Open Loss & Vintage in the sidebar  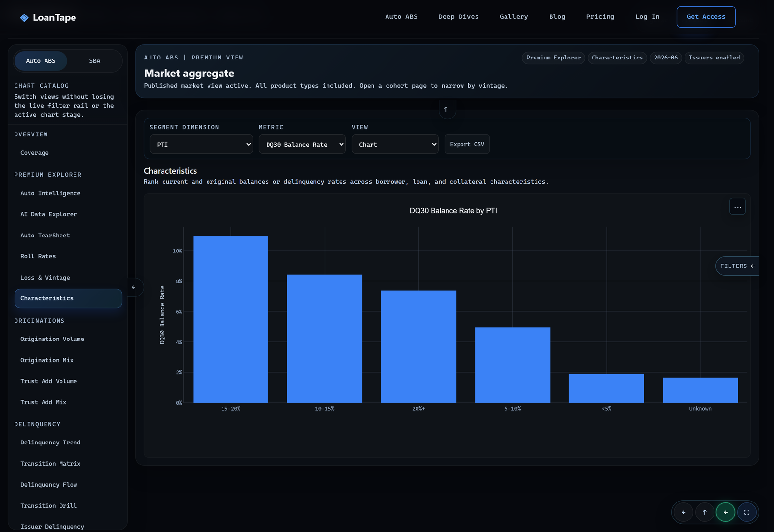(68, 278)
